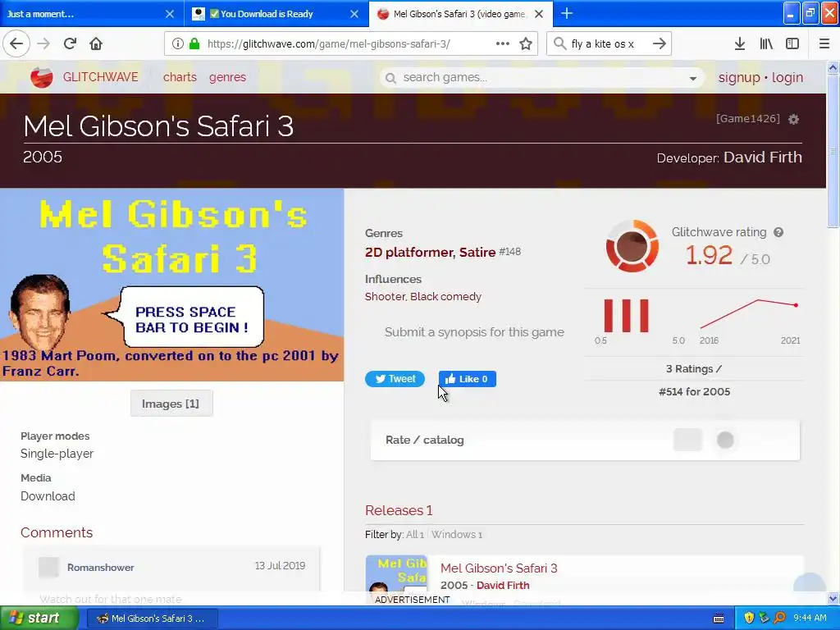Click the magnifier tray icon in taskbar
This screenshot has width=840, height=630.
pos(779,618)
